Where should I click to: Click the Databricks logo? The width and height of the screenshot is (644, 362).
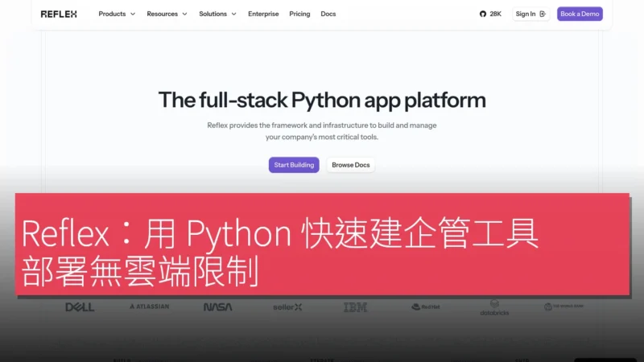tap(494, 307)
